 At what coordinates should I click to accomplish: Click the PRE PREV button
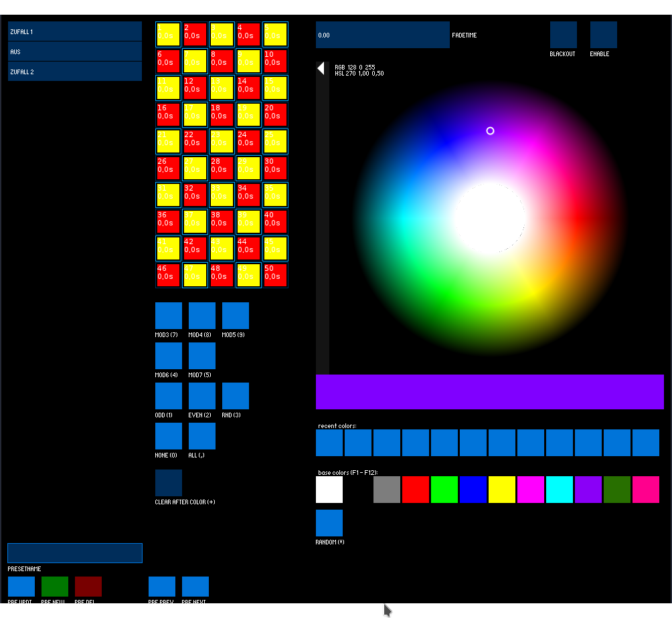161,587
